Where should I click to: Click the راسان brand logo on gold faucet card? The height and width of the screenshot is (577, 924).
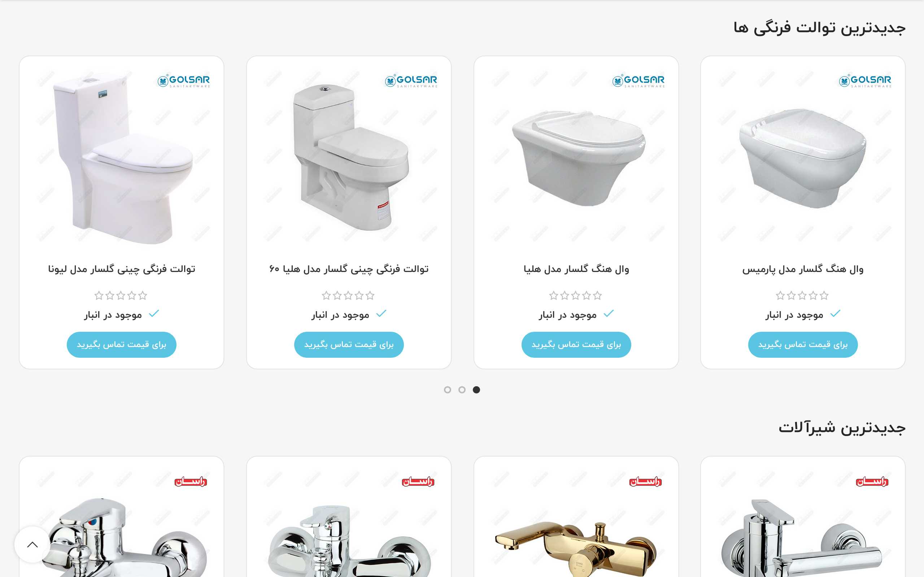coord(645,481)
